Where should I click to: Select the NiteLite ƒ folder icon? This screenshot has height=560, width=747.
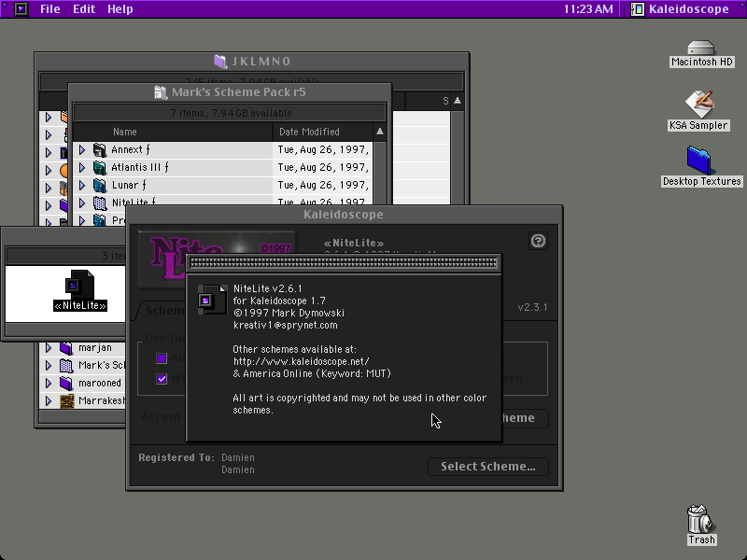[x=99, y=202]
